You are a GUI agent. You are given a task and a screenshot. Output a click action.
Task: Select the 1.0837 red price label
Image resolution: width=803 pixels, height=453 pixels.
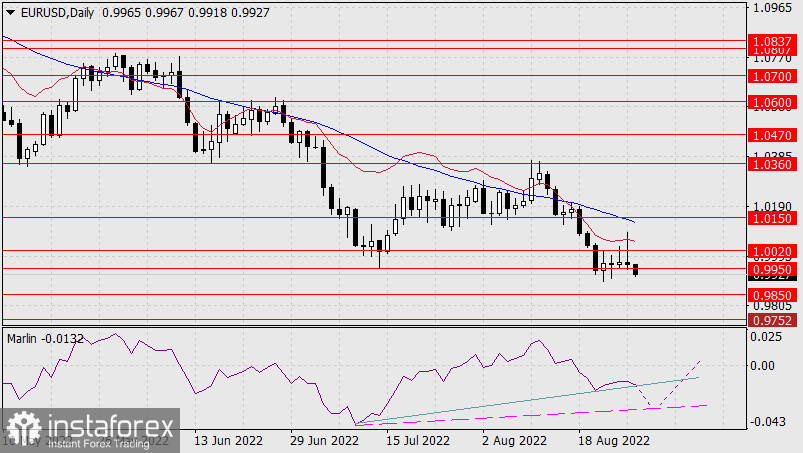(x=772, y=41)
